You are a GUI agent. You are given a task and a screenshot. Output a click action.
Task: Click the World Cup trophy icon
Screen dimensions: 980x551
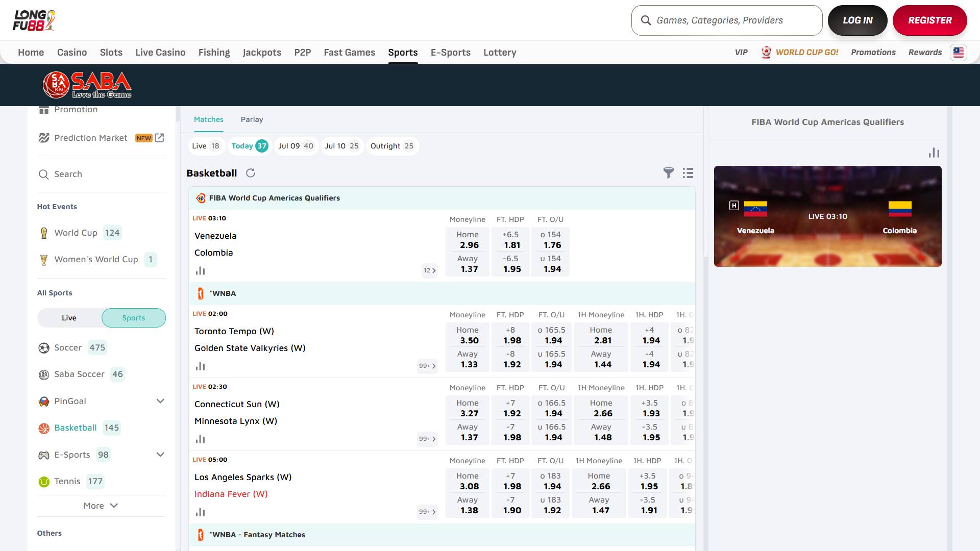pyautogui.click(x=44, y=233)
